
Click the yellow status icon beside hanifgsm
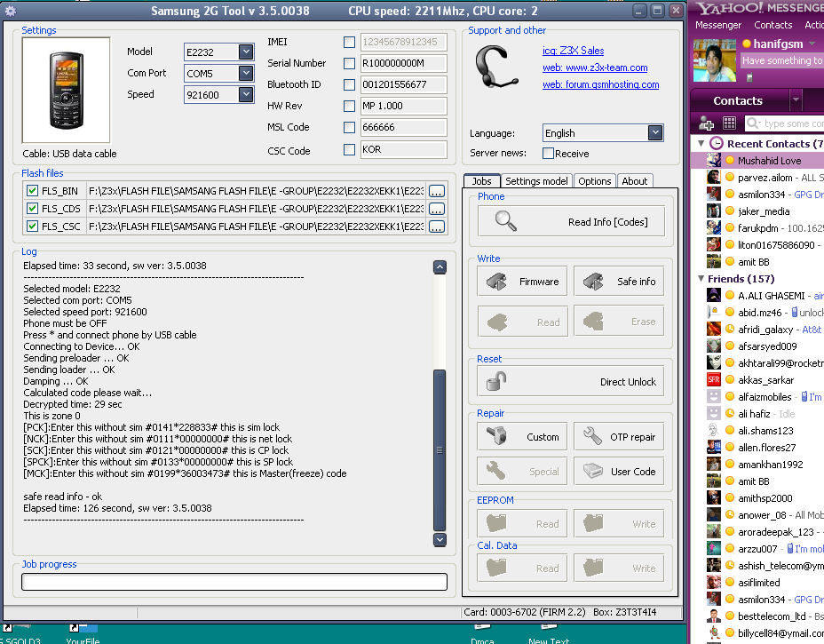746,44
